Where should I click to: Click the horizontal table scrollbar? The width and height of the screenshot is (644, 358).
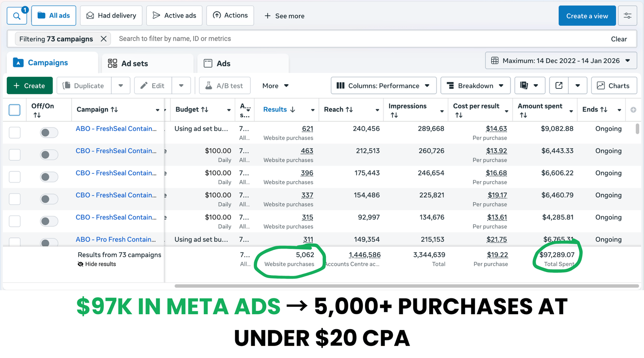406,285
